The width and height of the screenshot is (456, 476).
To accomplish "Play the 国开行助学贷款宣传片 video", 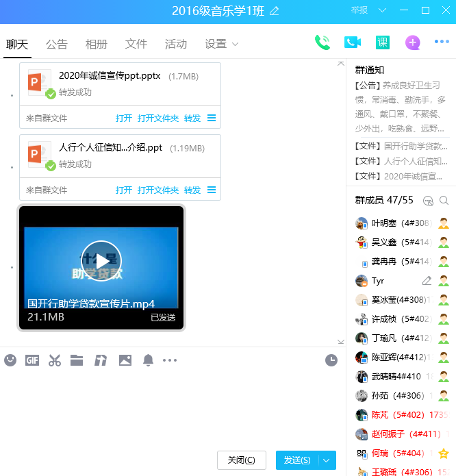I will (101, 261).
